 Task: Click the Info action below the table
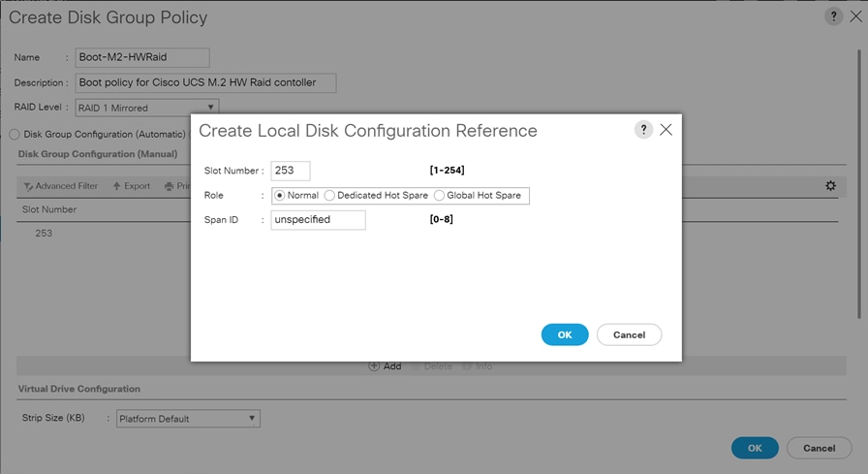coord(478,366)
